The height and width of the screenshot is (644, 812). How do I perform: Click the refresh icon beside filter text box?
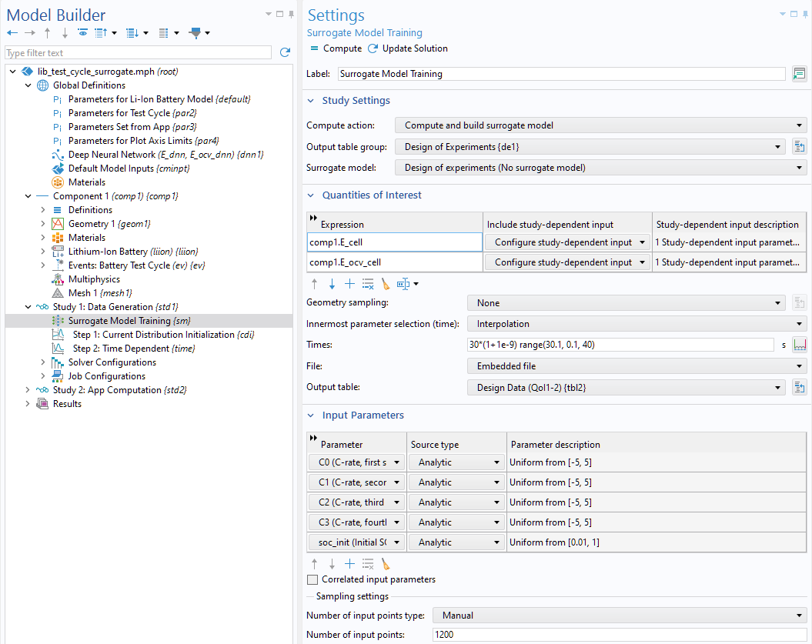click(285, 53)
